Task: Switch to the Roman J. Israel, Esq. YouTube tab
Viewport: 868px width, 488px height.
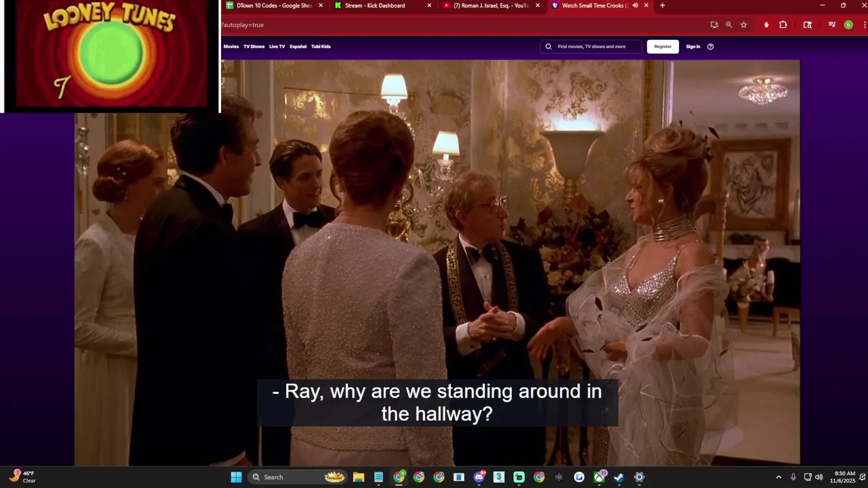Action: (490, 5)
